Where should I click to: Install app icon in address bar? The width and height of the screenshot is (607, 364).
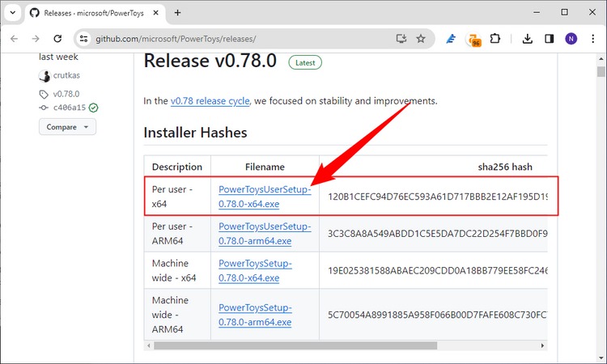[401, 39]
